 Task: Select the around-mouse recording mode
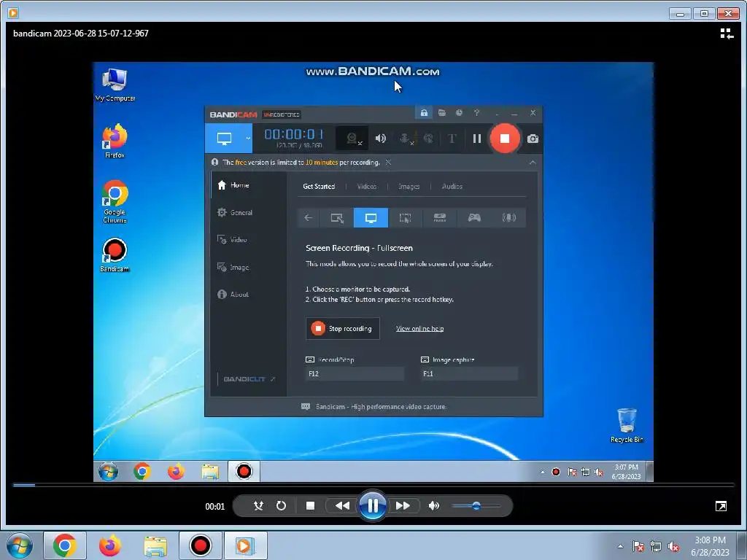[405, 217]
